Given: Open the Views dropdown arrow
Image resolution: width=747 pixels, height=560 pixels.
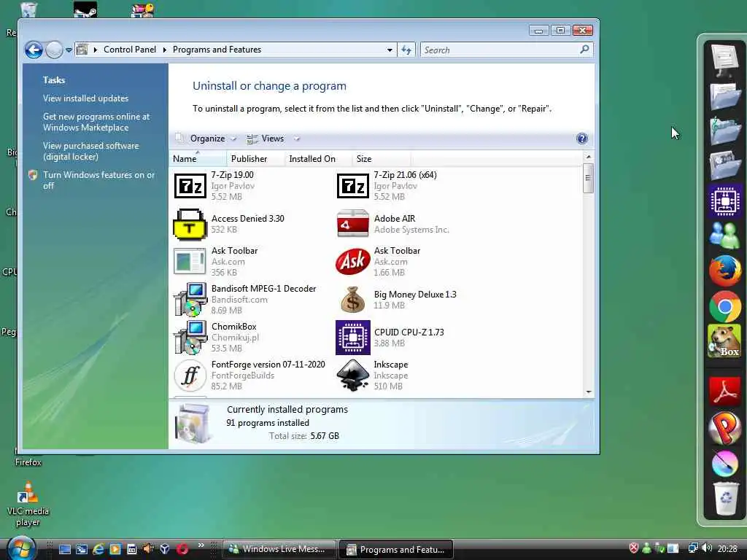Looking at the screenshot, I should (x=297, y=139).
